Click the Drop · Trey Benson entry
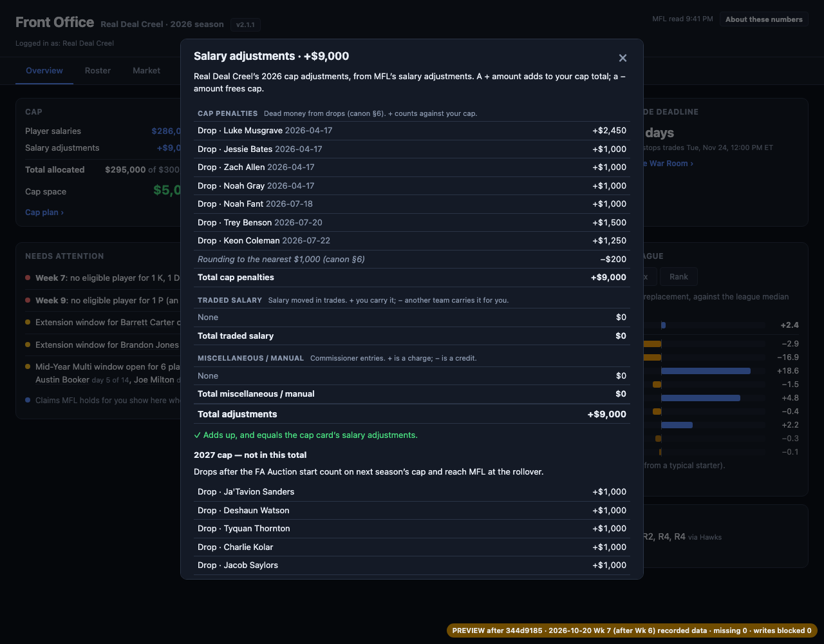824x644 pixels. [412, 222]
